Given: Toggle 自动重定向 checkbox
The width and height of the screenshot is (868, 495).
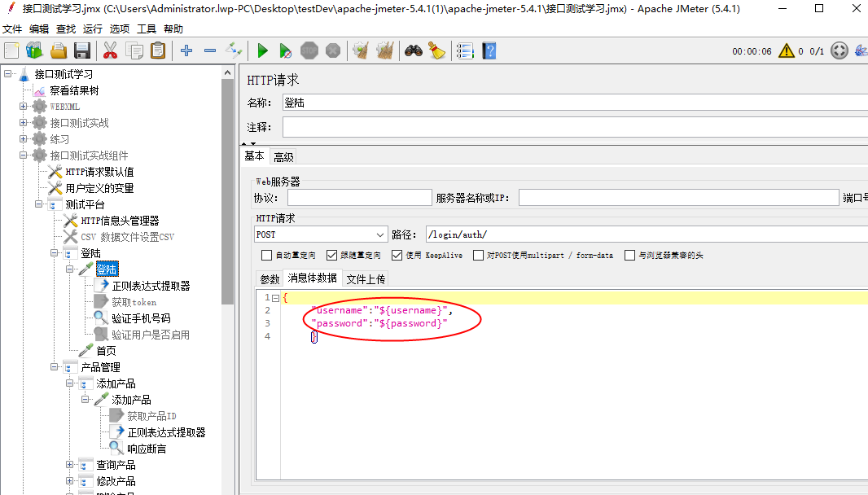Looking at the screenshot, I should click(267, 256).
